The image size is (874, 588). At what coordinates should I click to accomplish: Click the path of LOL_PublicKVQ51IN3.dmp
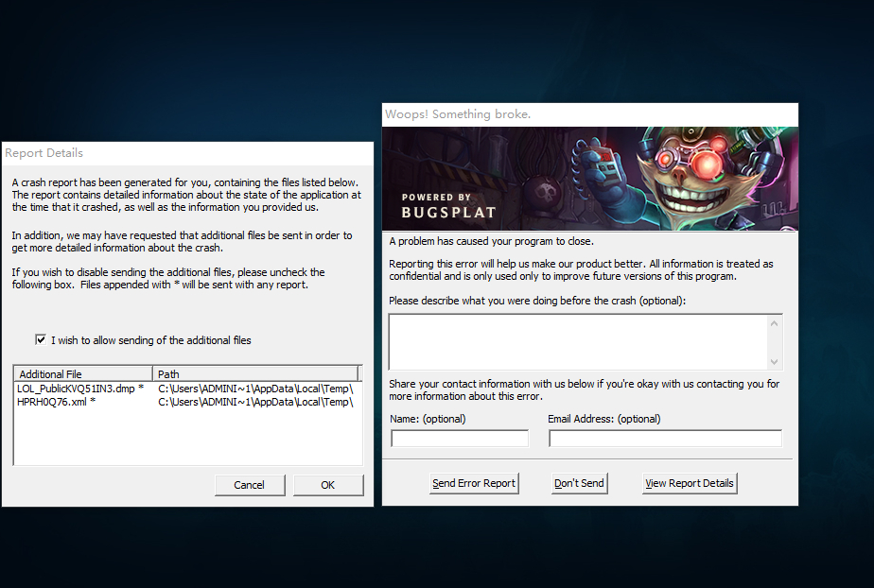(x=255, y=389)
